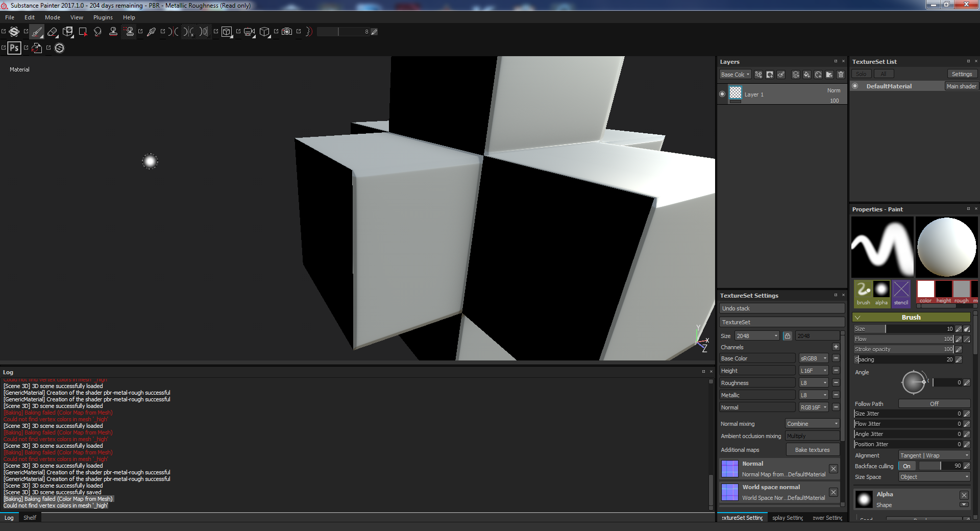Remove the Alpha shape with X icon
This screenshot has width=980, height=531.
(964, 495)
